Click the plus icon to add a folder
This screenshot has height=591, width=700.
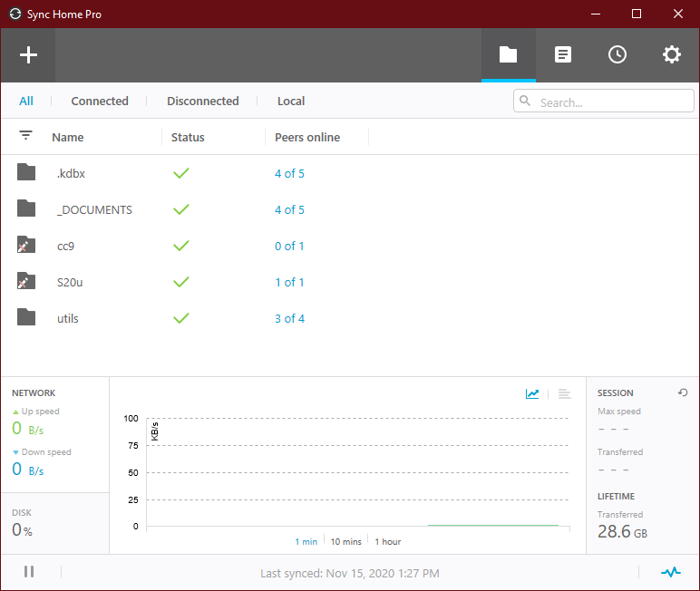(x=28, y=55)
